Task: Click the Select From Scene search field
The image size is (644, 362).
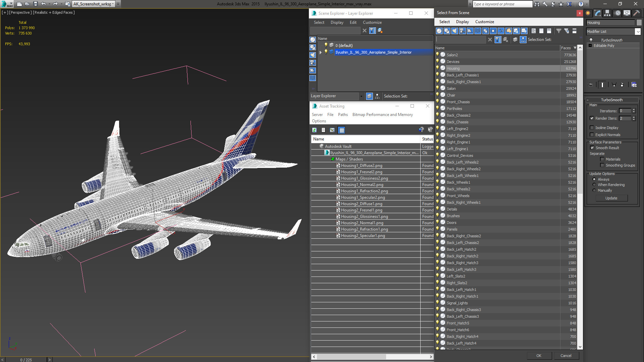Action: click(461, 40)
